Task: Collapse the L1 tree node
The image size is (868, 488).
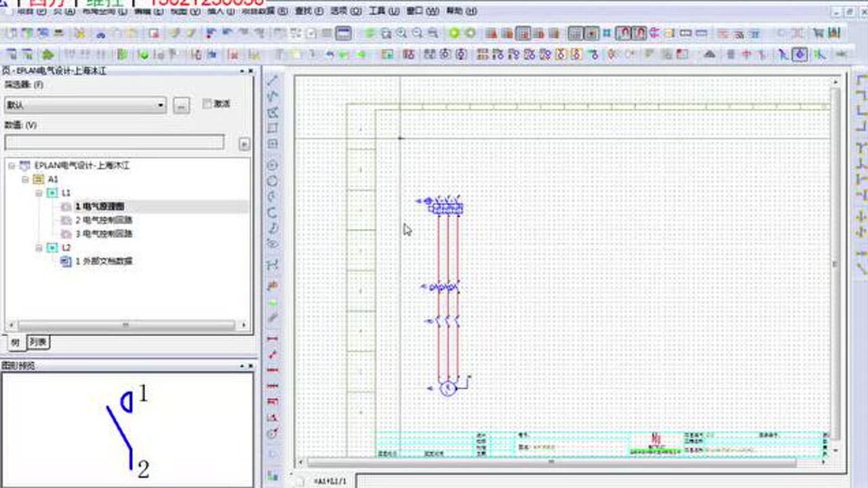Action: (x=39, y=193)
